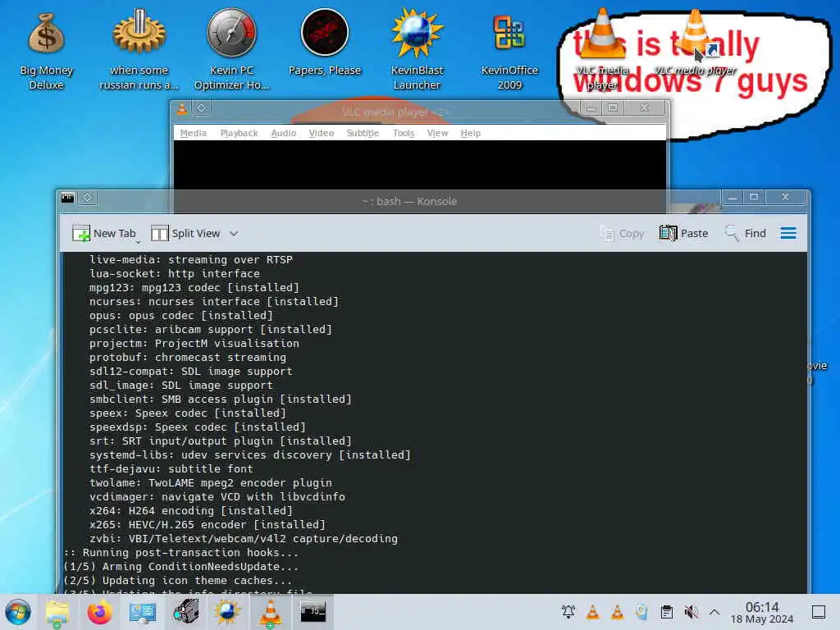Close the Konsole window
Screen dimensions: 840x630
point(785,198)
